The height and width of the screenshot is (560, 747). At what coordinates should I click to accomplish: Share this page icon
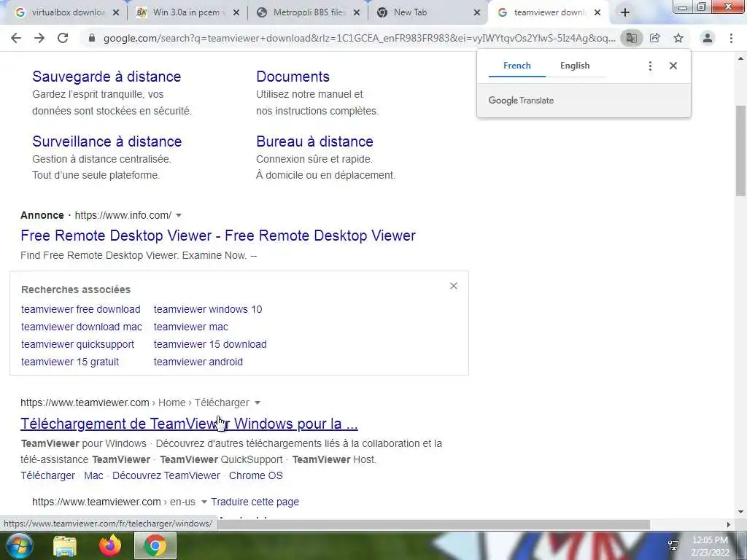[655, 38]
